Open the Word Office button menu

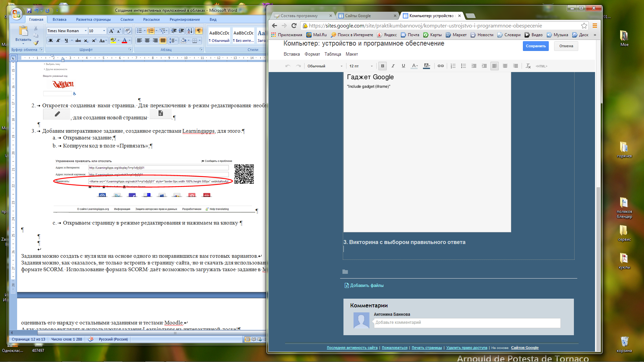(16, 14)
